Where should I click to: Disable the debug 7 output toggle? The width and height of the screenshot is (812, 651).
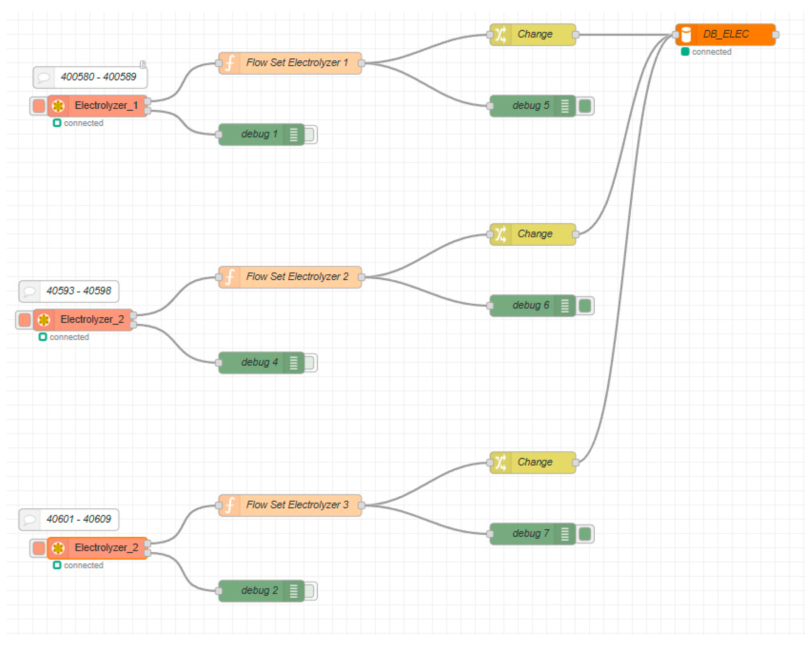coord(585,534)
